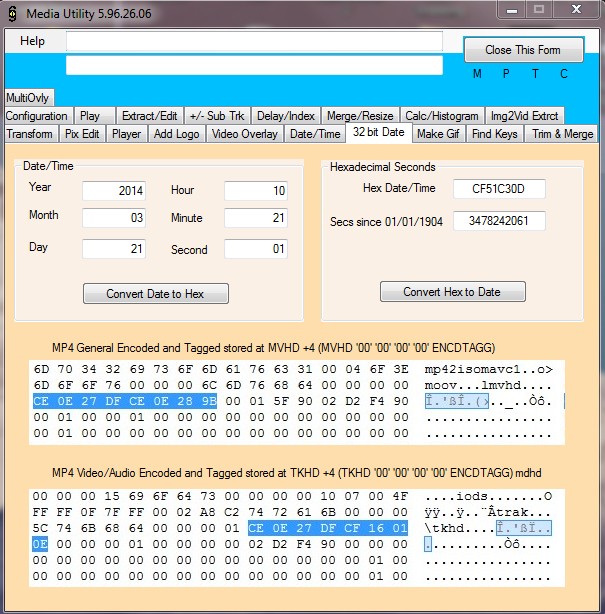Click the Minute field showing 21
The height and width of the screenshot is (614, 605).
(256, 218)
